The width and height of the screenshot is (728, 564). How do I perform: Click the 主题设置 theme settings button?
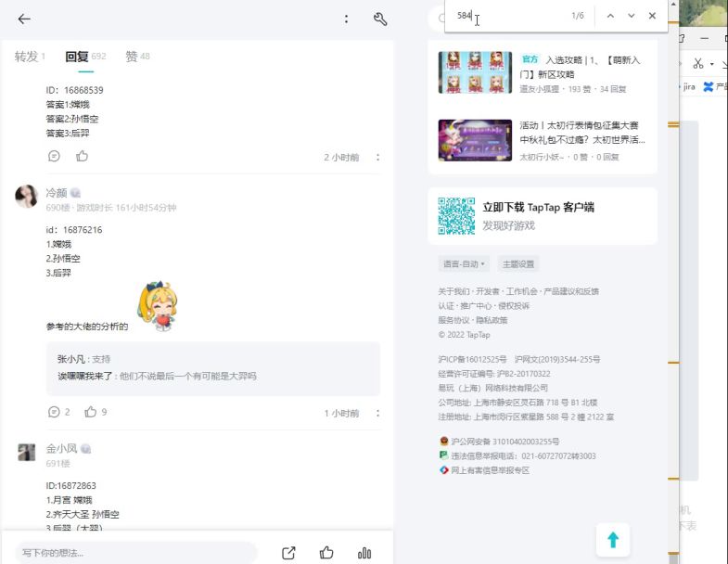(x=517, y=264)
